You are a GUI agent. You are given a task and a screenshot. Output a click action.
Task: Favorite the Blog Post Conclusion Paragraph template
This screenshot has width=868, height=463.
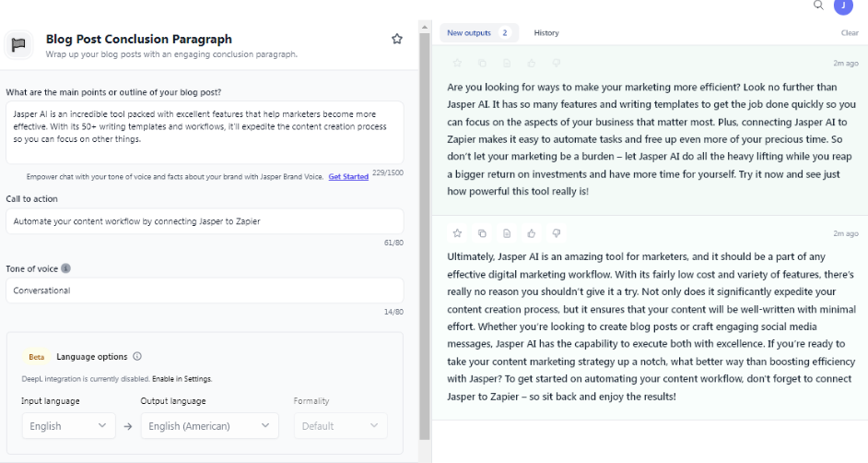[397, 39]
